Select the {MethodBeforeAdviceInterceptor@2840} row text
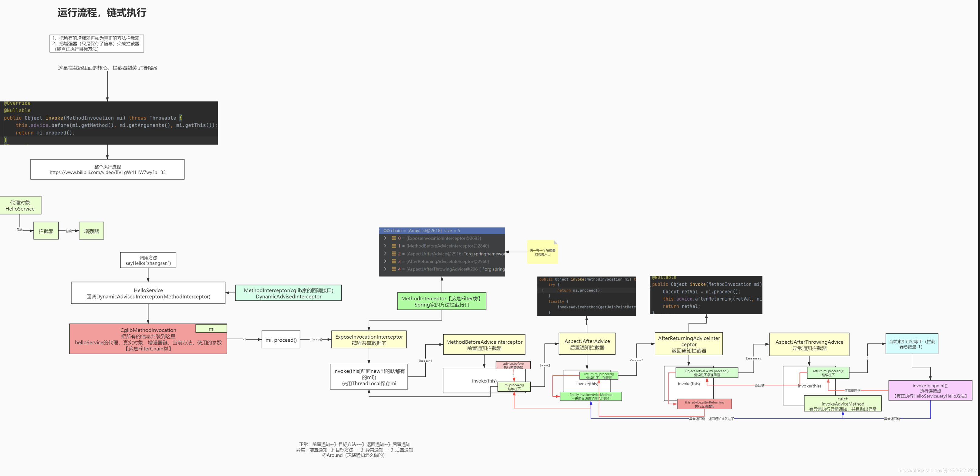980x476 pixels. 448,246
